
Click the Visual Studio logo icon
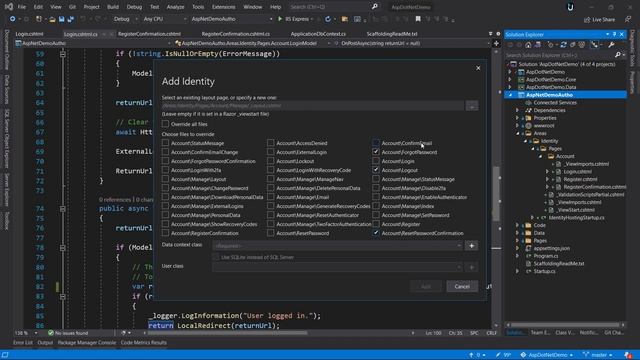click(9, 7)
